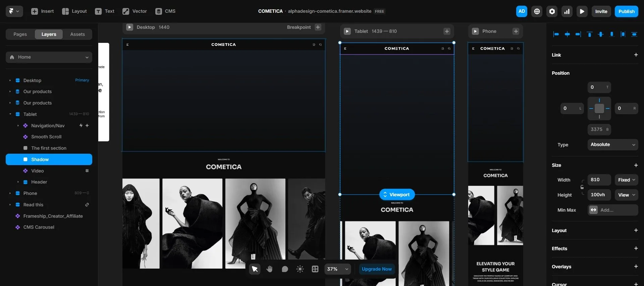Click the plus button on Tablet header
644x286 pixels.
point(447,31)
